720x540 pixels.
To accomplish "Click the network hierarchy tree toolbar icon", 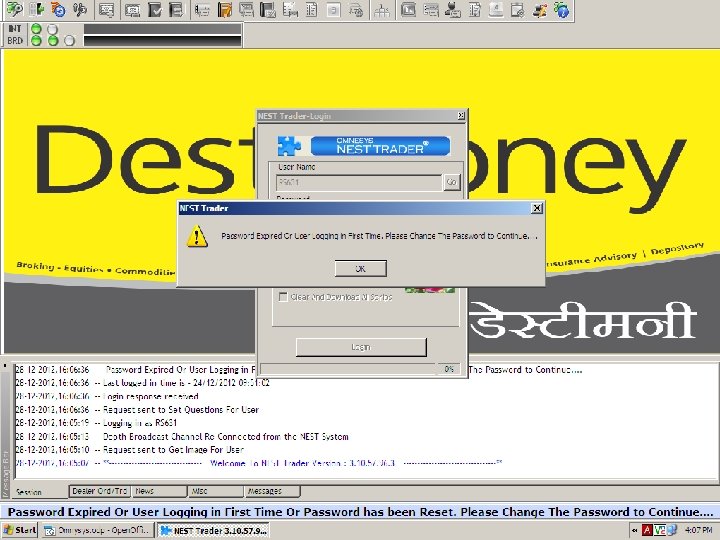I will click(381, 10).
